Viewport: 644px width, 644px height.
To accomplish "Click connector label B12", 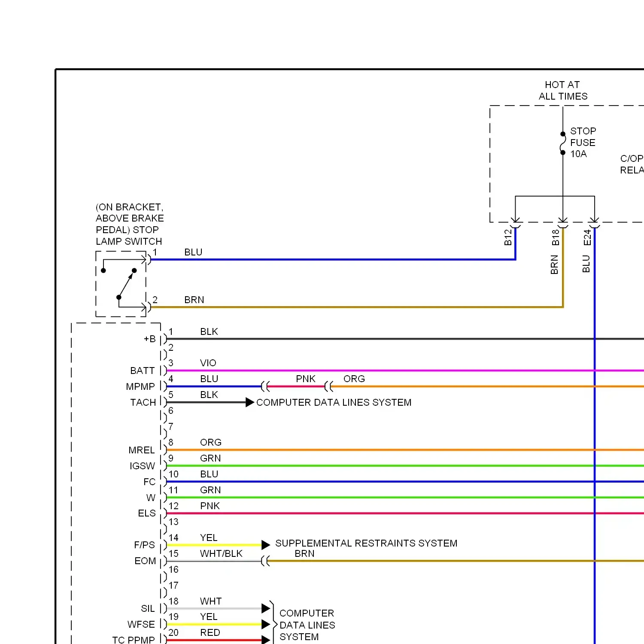I will click(x=508, y=237).
